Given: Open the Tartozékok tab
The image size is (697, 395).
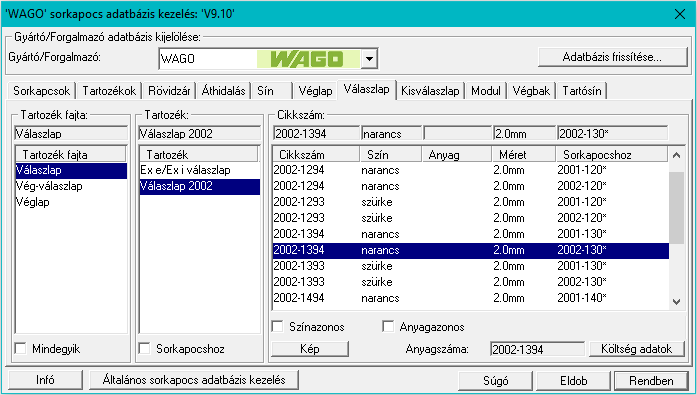Looking at the screenshot, I should click(109, 91).
